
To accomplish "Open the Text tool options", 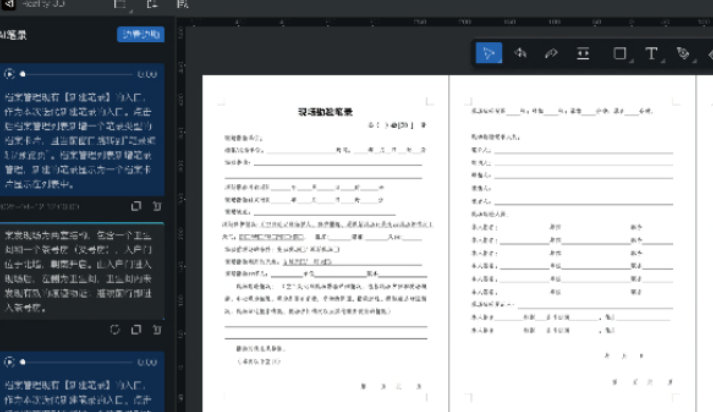I will click(652, 53).
